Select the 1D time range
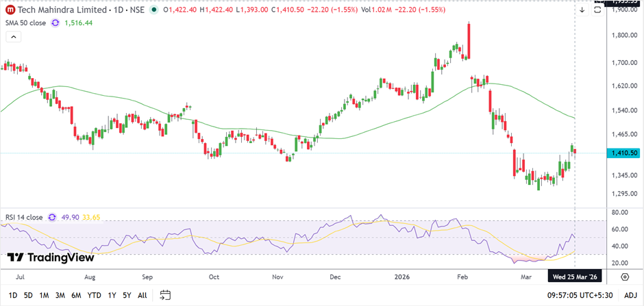644x306 pixels. tap(13, 295)
